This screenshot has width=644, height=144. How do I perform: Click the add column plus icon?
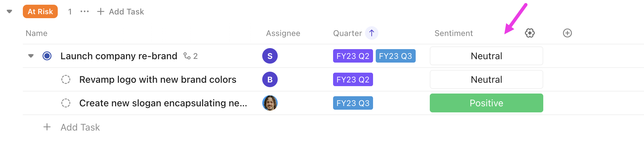[567, 33]
